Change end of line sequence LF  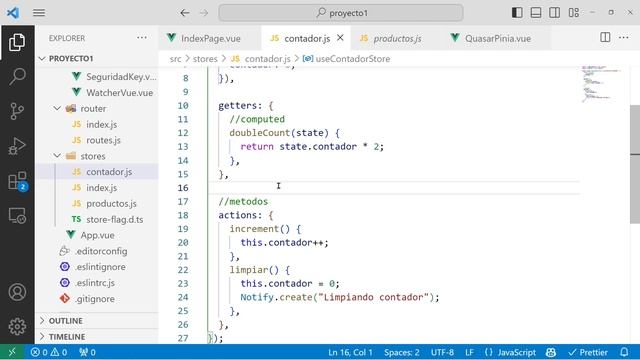point(469,352)
